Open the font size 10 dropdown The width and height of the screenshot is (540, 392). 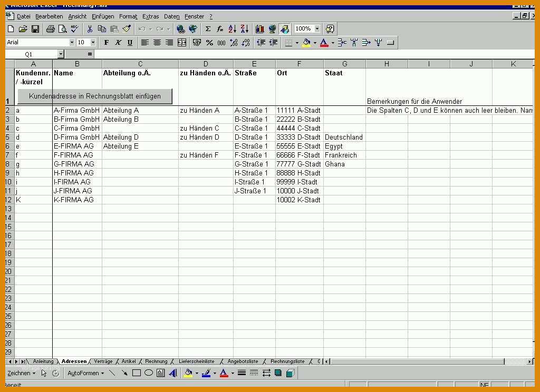tap(93, 42)
